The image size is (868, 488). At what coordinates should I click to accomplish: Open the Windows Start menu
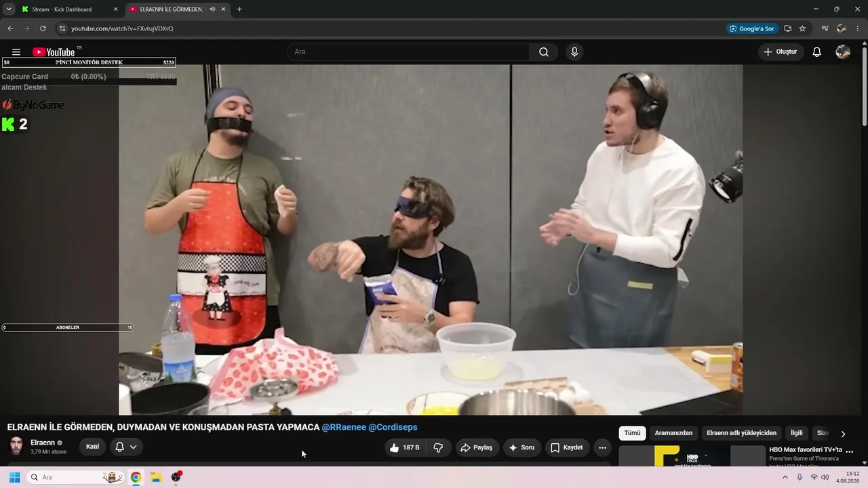point(14,477)
